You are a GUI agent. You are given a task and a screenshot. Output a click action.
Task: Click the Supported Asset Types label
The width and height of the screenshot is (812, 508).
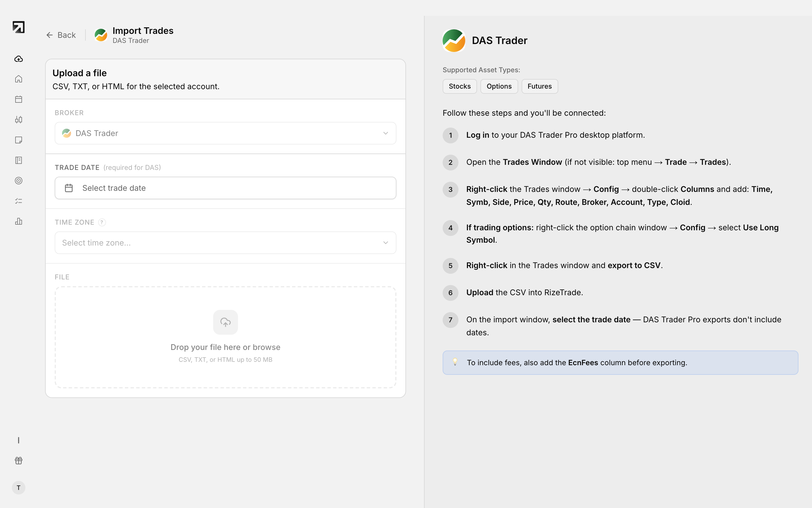click(x=481, y=70)
